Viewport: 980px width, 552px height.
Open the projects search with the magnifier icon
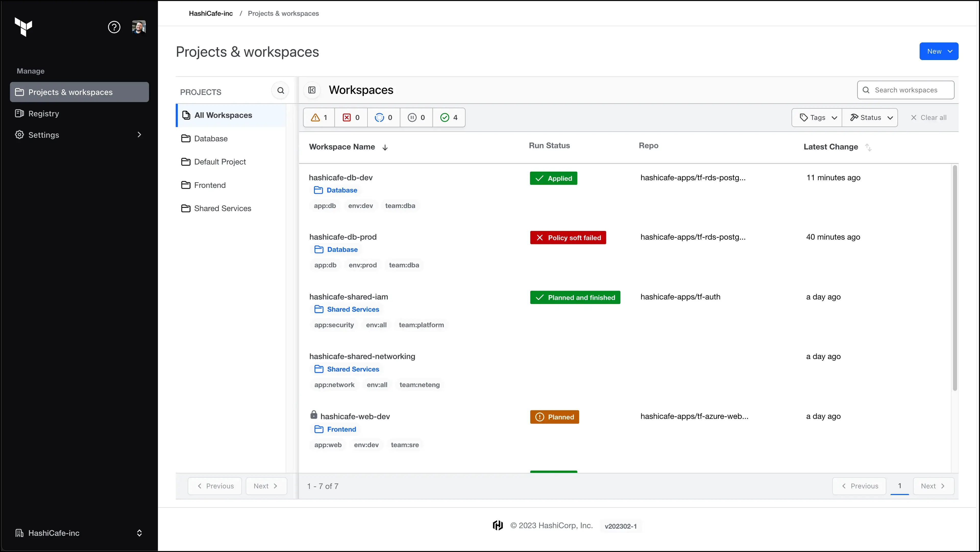280,91
